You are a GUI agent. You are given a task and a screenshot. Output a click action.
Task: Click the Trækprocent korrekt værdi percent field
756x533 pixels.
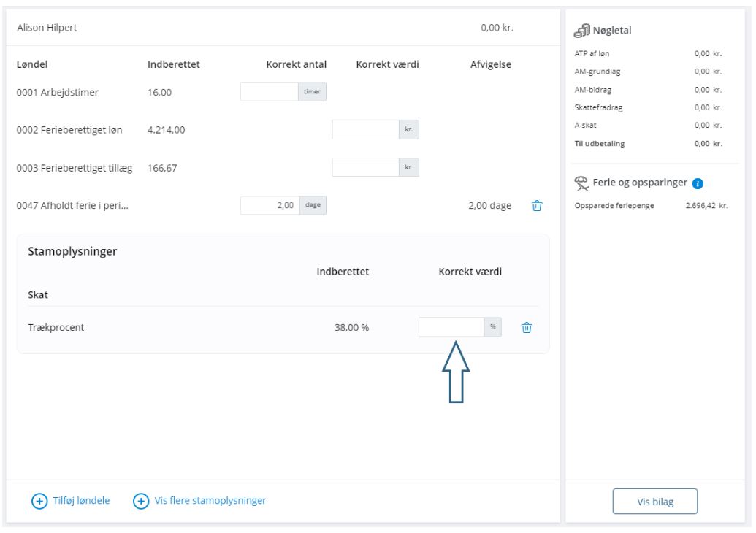coord(451,327)
